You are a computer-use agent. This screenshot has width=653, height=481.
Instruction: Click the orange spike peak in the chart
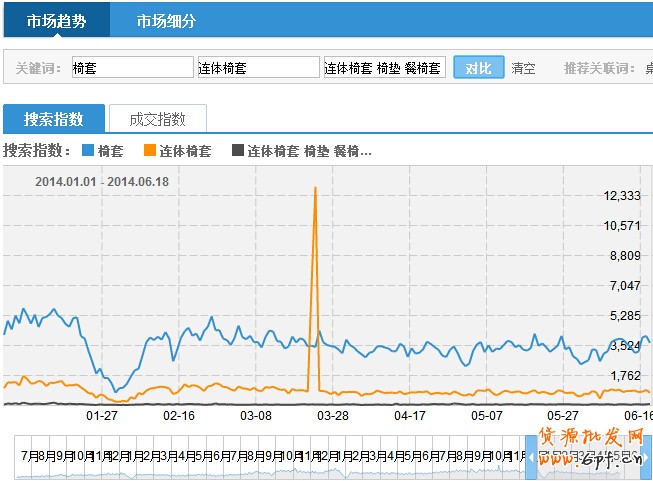(x=315, y=188)
